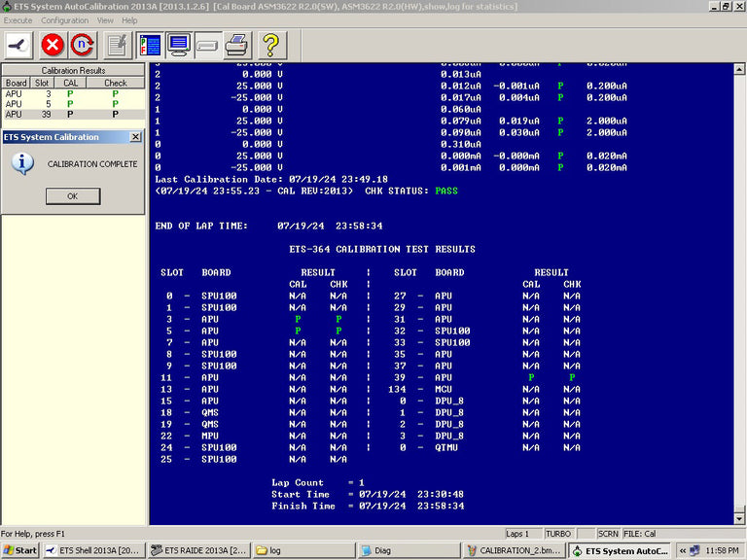The height and width of the screenshot is (560, 747).
Task: Click the printer toolbar icon
Action: pyautogui.click(x=236, y=46)
